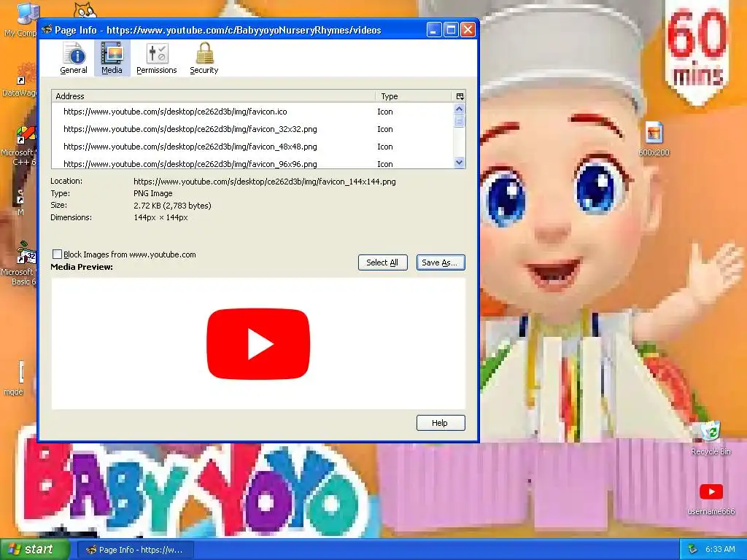Click the Save As... button
This screenshot has width=747, height=560.
pos(441,262)
